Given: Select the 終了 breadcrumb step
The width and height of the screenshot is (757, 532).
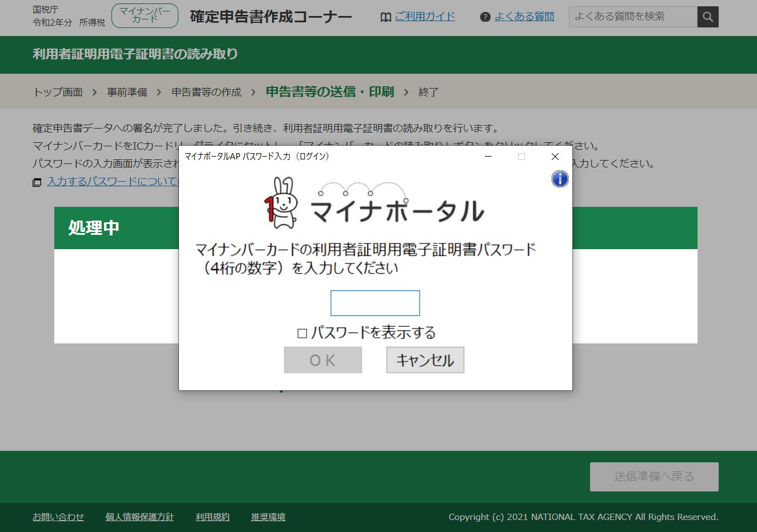Looking at the screenshot, I should pos(428,92).
